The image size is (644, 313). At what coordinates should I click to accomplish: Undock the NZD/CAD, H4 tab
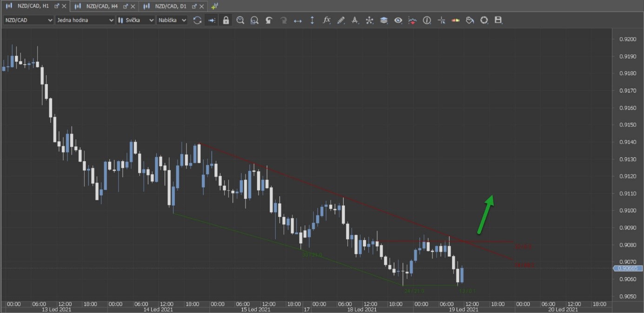click(126, 6)
